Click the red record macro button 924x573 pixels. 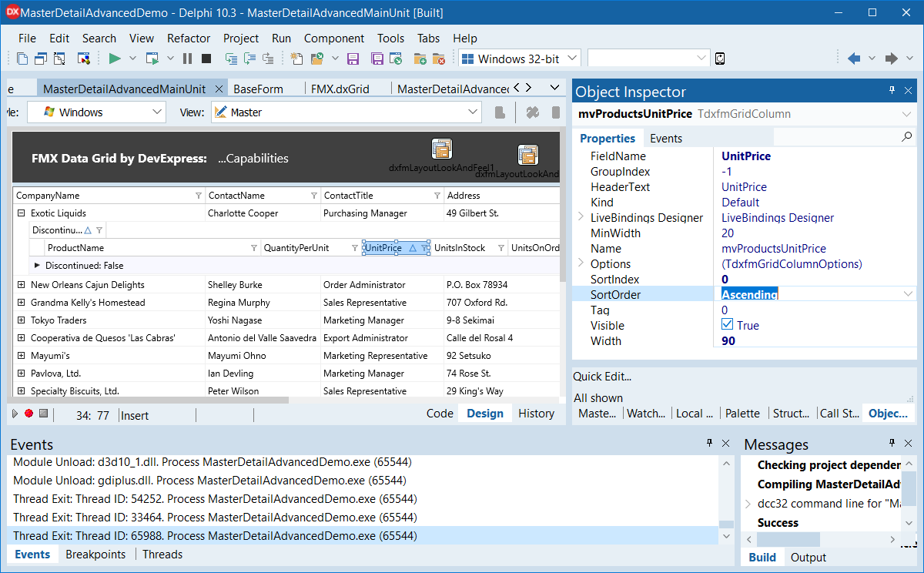point(29,414)
